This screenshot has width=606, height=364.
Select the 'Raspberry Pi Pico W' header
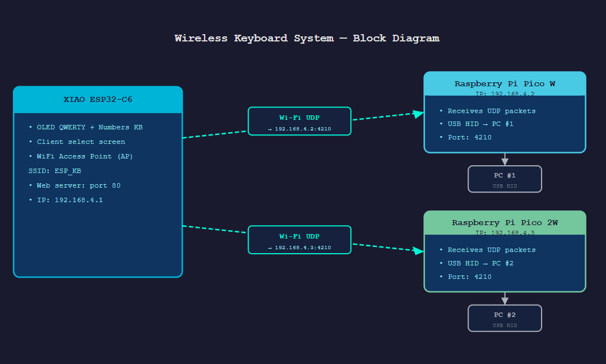coord(505,84)
